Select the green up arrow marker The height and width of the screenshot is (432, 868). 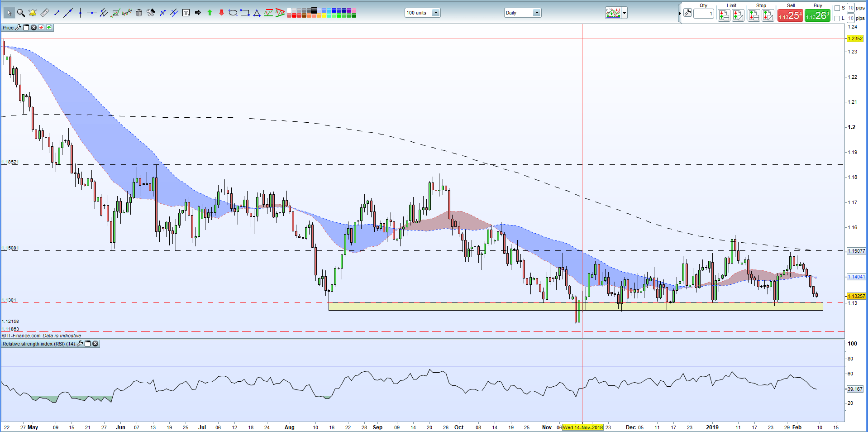210,13
